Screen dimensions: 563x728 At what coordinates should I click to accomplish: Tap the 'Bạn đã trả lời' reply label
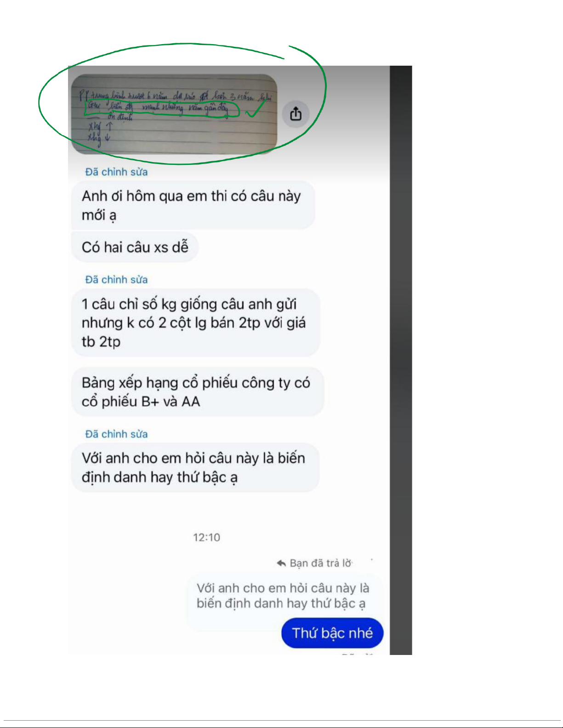click(x=320, y=563)
